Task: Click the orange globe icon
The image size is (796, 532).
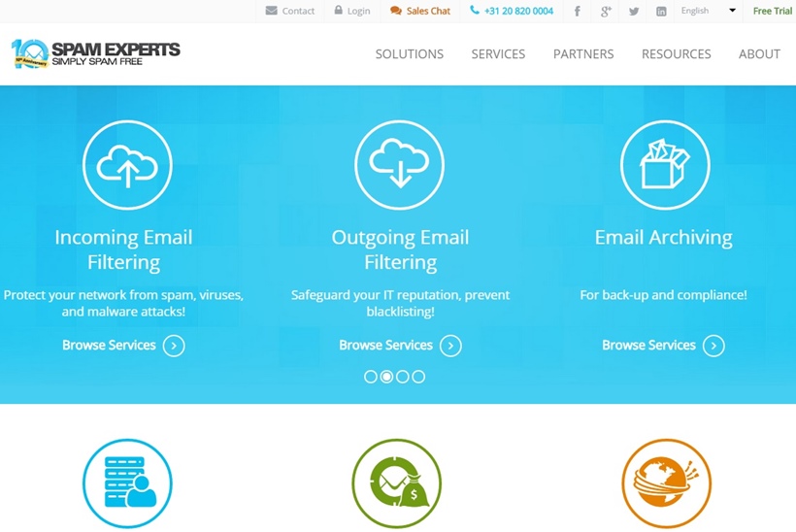Action: 667,483
